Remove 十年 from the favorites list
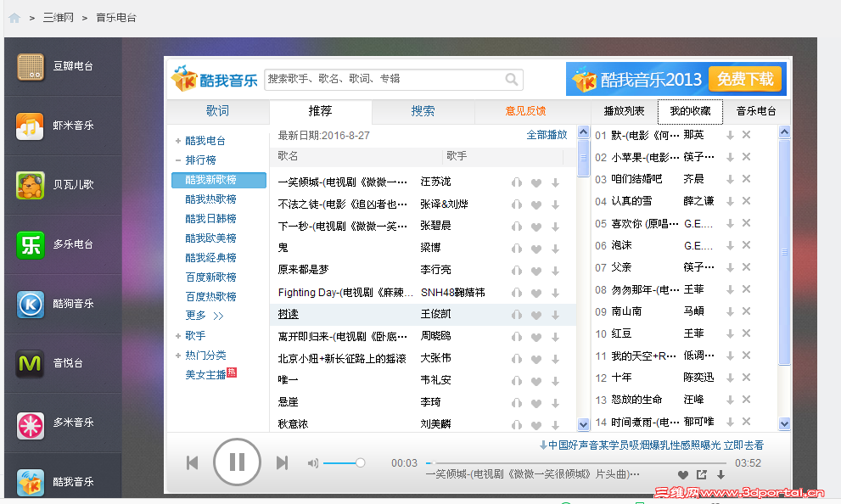The height and width of the screenshot is (504, 841). (746, 378)
